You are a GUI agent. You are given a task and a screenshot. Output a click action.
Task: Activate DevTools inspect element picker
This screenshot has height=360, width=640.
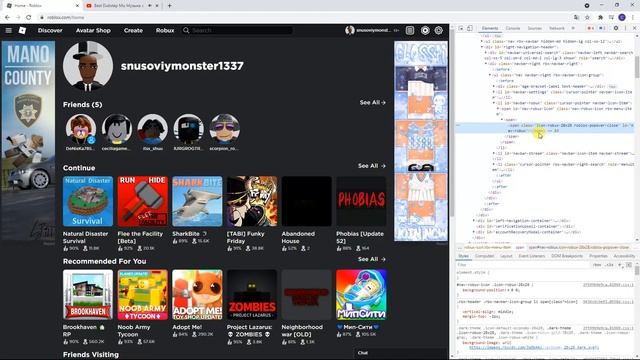coord(461,28)
